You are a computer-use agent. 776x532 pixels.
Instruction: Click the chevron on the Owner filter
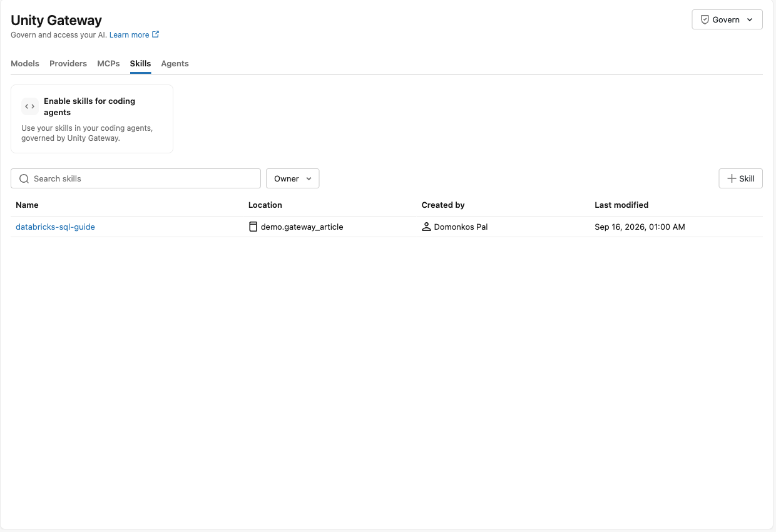point(309,178)
